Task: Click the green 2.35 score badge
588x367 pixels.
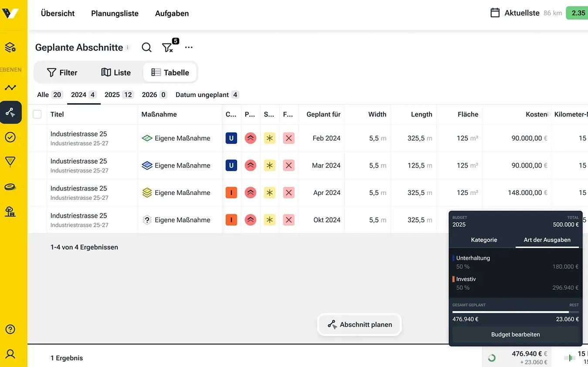Action: tap(577, 13)
